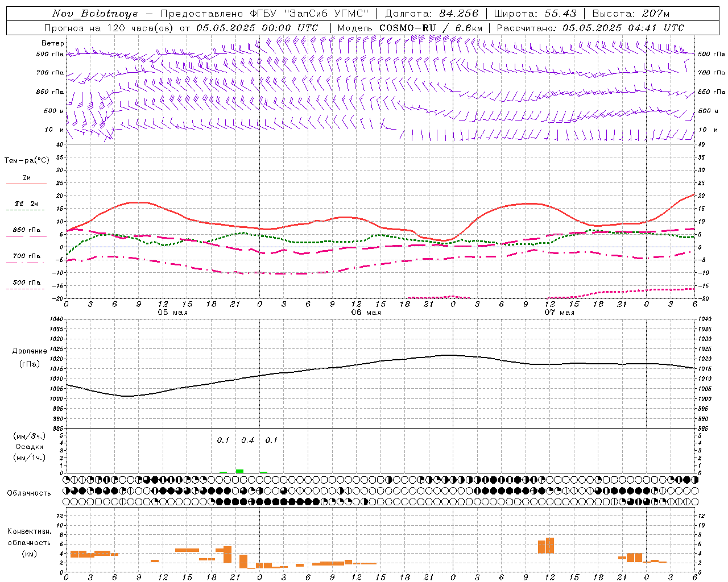Image resolution: width=728 pixels, height=582 pixels.
Task: Select the Широта: 55.43 value
Action: [535, 14]
